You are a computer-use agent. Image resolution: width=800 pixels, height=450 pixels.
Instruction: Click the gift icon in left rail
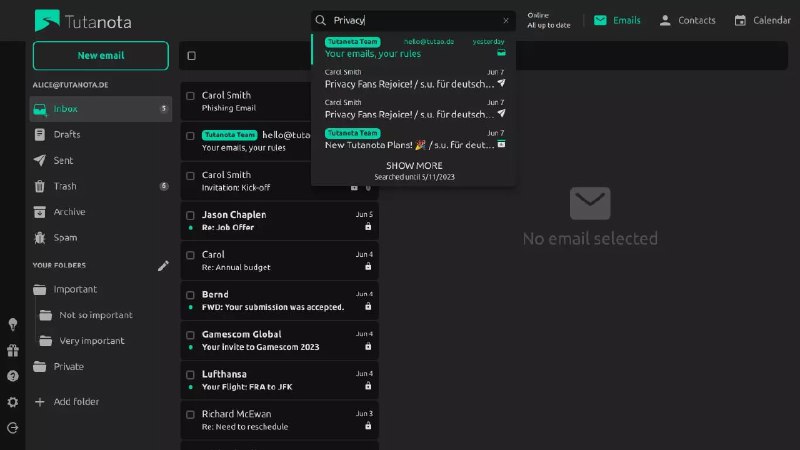[x=12, y=350]
